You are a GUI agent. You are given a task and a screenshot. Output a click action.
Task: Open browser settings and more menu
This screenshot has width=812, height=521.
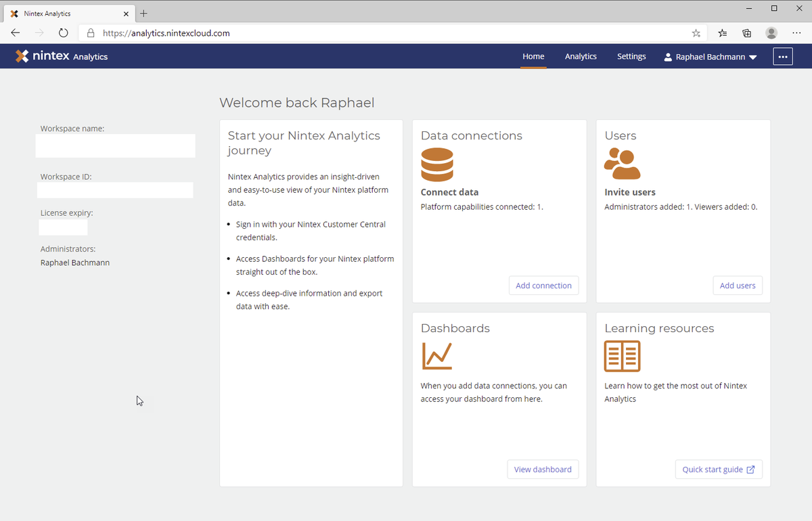(796, 32)
